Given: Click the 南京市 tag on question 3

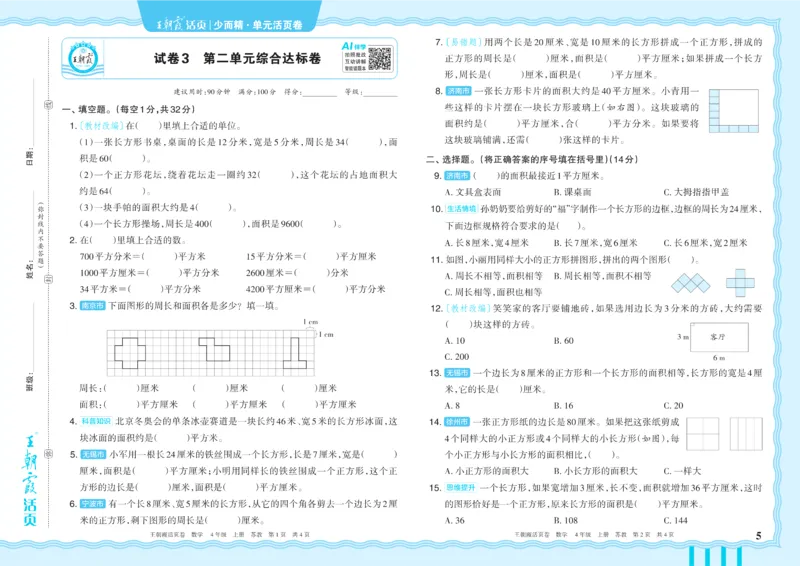Looking at the screenshot, I should pyautogui.click(x=93, y=306).
